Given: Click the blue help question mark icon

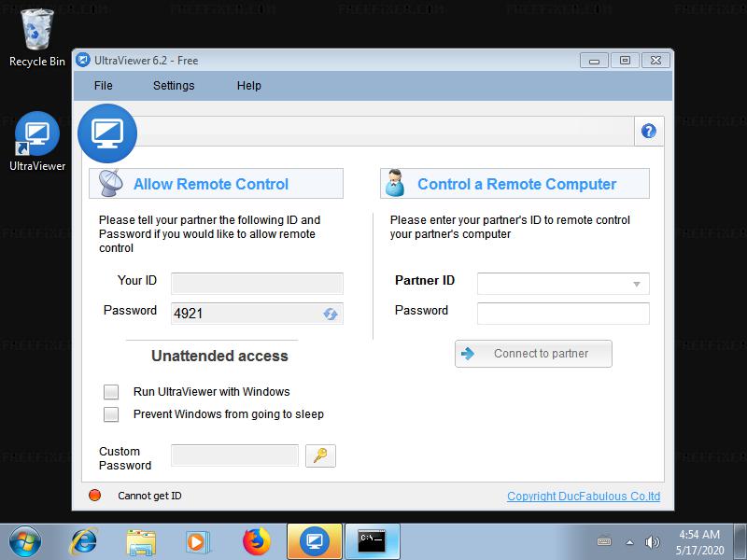Looking at the screenshot, I should (648, 131).
